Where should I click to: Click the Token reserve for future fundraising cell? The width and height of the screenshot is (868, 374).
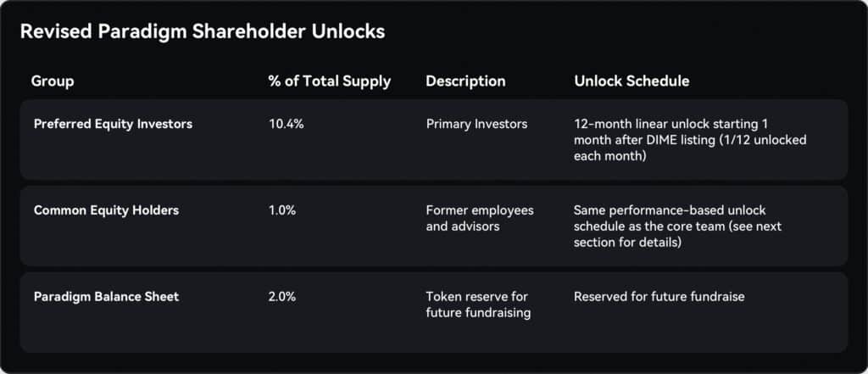(478, 304)
